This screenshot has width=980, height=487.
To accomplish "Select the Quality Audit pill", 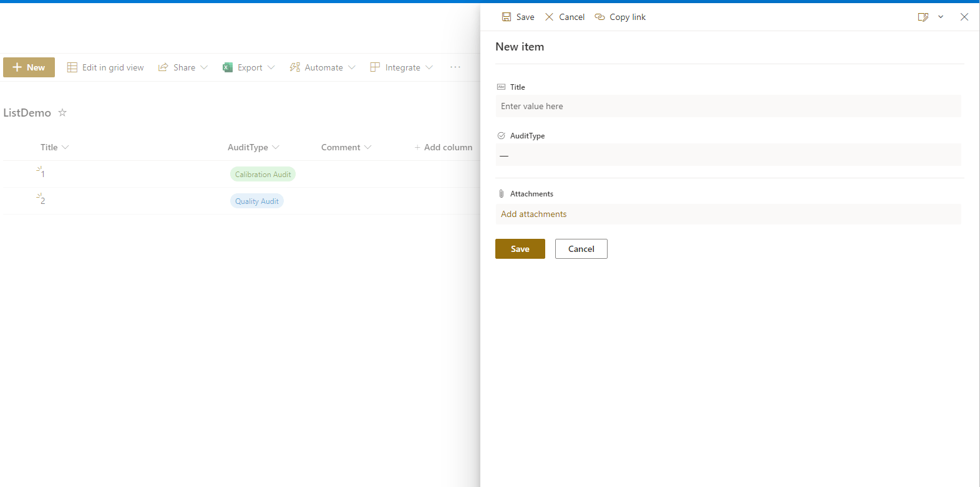I will (257, 201).
